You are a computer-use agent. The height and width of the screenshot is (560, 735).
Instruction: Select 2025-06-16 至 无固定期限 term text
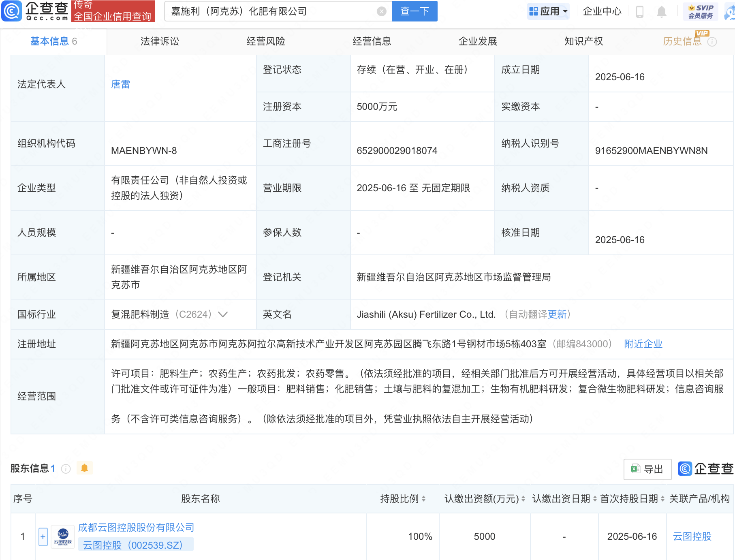[x=413, y=188]
